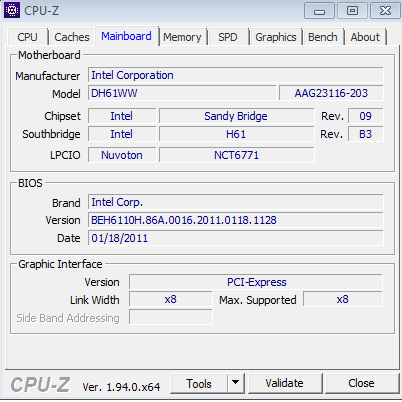
Task: Show the About tab
Action: pos(365,37)
